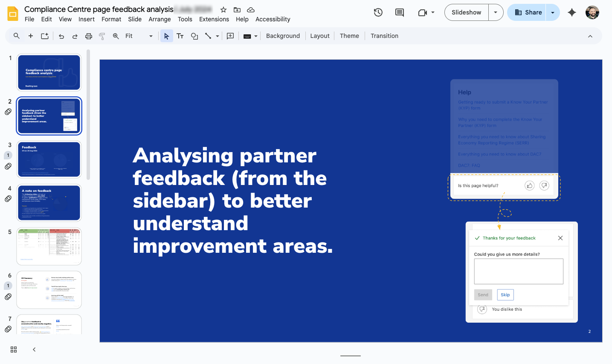Select the Text box tool
Viewport: 612px width, 364px height.
pyautogui.click(x=180, y=36)
